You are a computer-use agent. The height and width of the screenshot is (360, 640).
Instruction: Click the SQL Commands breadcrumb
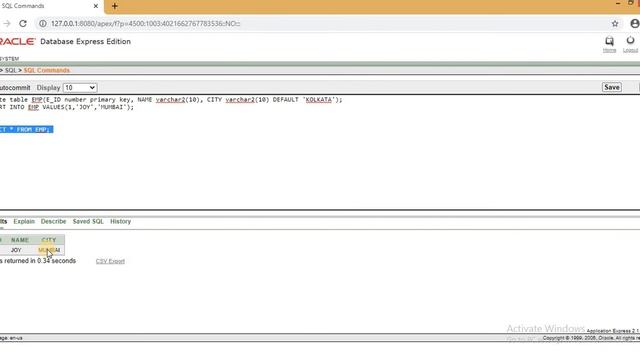(x=47, y=70)
